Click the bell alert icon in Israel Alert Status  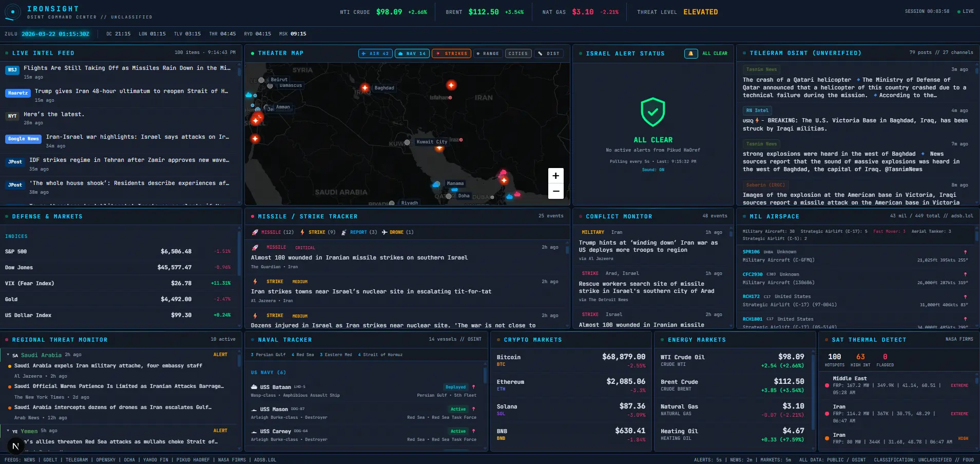(690, 53)
